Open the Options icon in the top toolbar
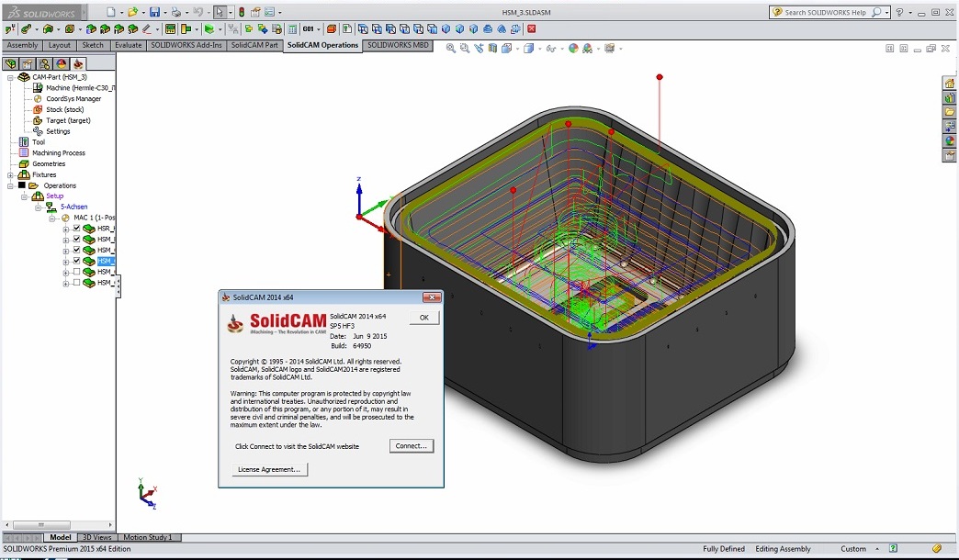 [270, 12]
